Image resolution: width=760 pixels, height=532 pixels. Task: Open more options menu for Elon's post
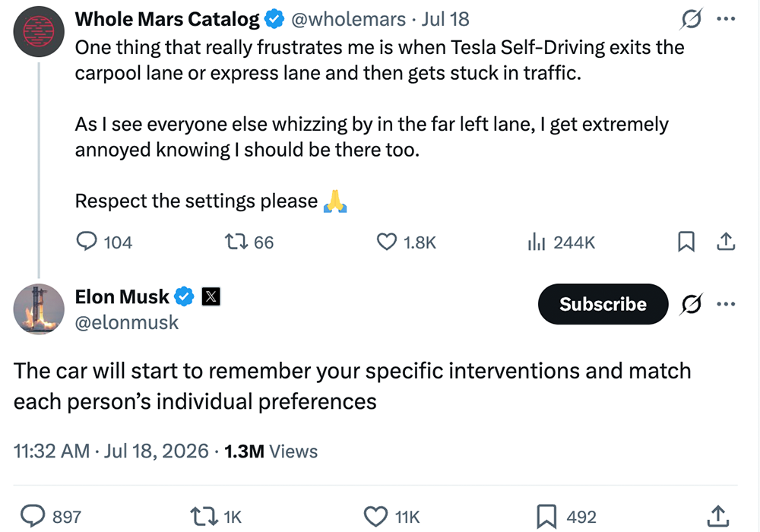coord(726,304)
